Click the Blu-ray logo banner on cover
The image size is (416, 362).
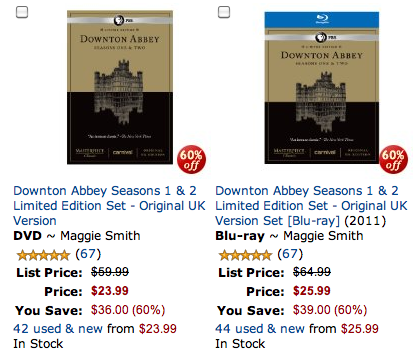322,20
